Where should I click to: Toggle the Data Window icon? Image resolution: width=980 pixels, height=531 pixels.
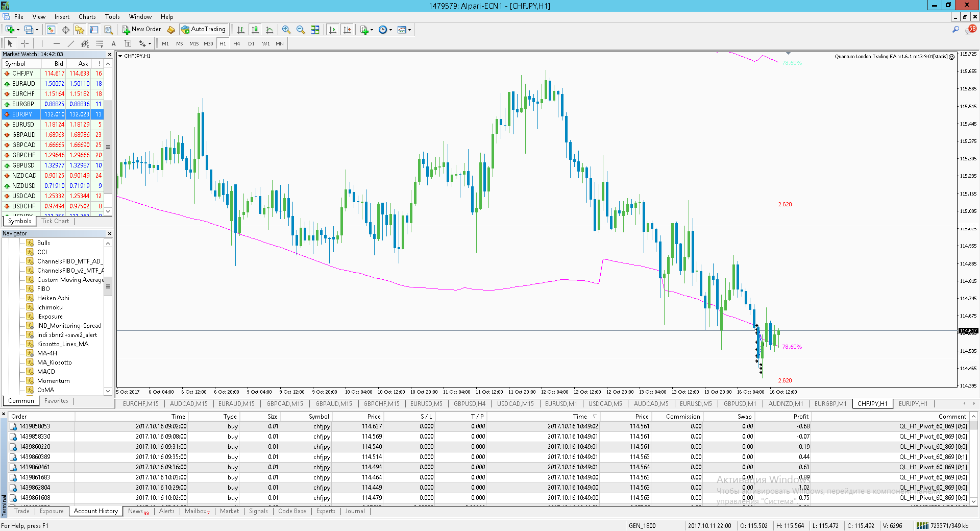[65, 30]
